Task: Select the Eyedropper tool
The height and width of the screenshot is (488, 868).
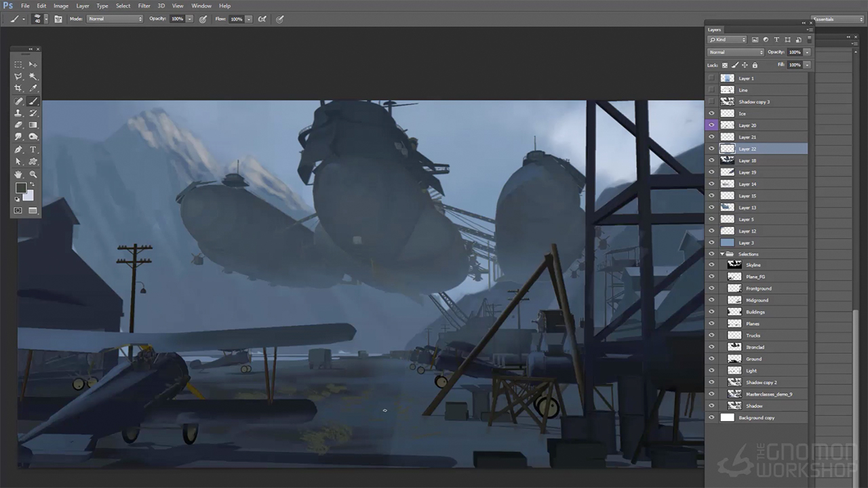Action: point(33,89)
